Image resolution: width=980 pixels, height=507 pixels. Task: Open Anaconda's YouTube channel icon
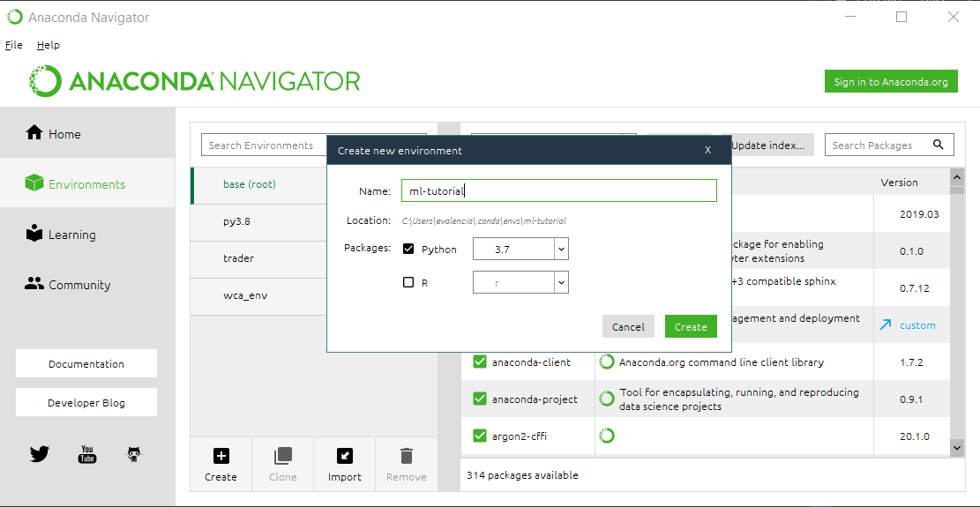(86, 454)
